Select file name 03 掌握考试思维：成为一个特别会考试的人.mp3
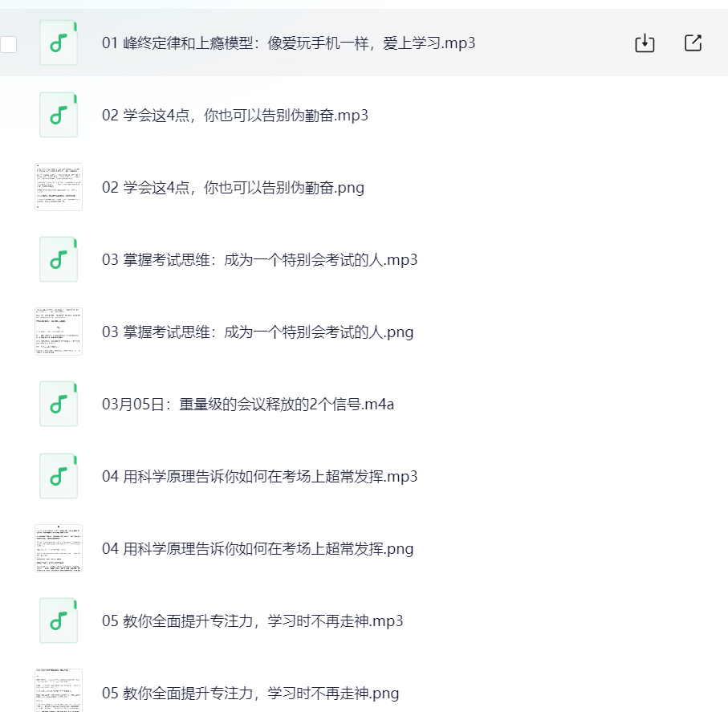The width and height of the screenshot is (728, 712). click(259, 259)
